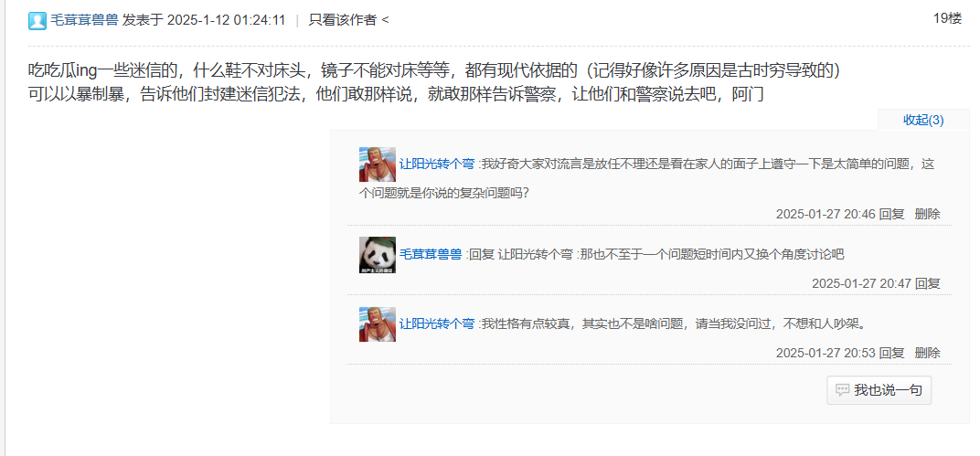Click the blue user avatar icon of post author
Screen dimensions: 980x456
(37, 21)
